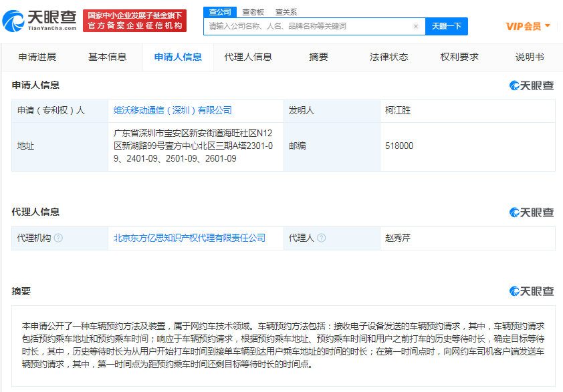Switch to the 查关系 search tab

pos(284,12)
